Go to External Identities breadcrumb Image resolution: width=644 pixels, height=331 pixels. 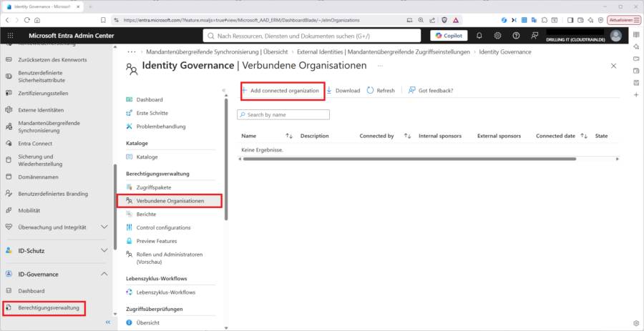[x=384, y=52]
